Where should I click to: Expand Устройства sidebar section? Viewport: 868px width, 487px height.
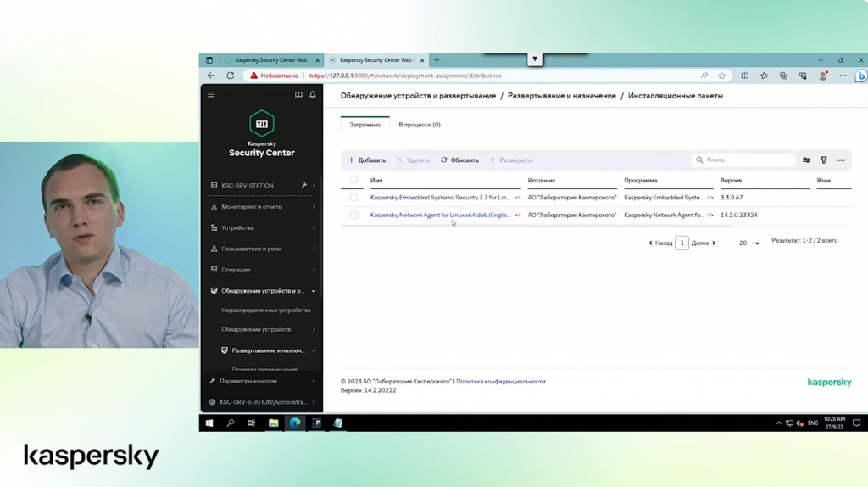[263, 227]
